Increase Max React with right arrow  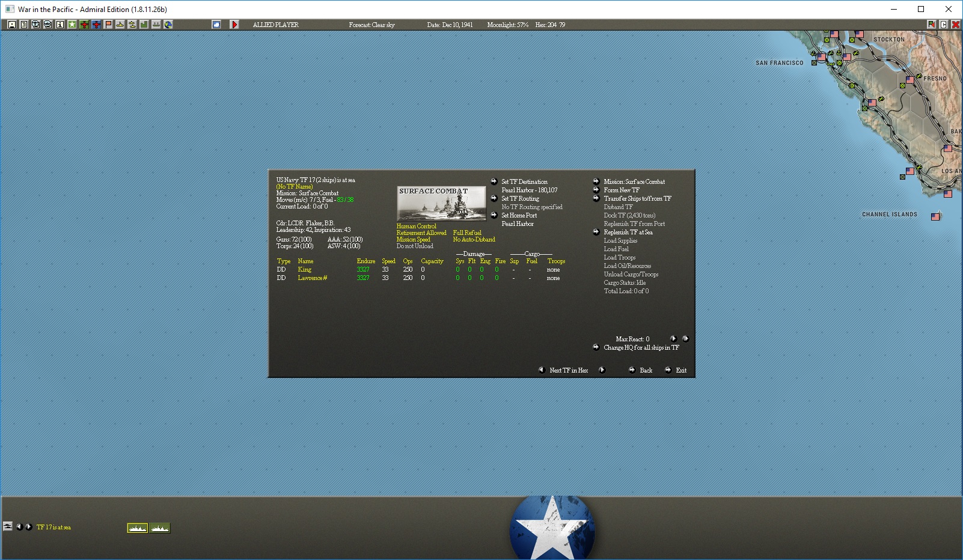[x=685, y=339]
